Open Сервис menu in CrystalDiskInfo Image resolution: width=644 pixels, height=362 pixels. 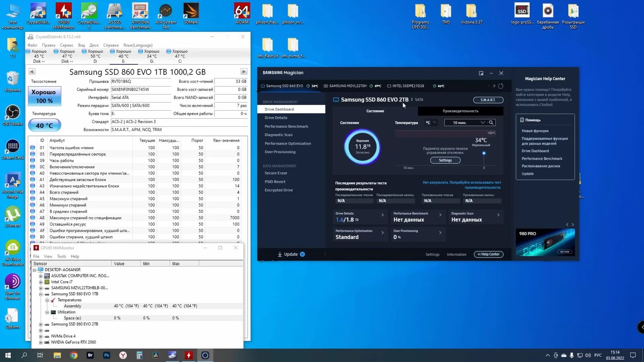coord(67,45)
